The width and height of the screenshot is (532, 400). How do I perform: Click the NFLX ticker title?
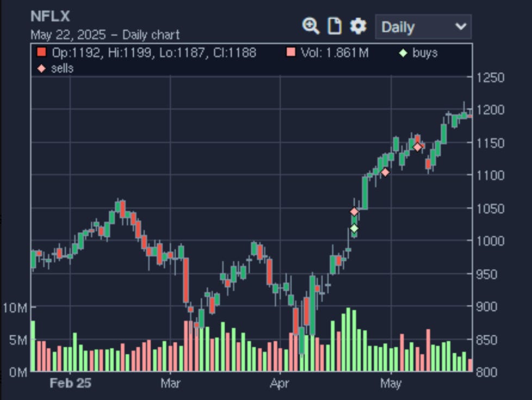tap(50, 16)
